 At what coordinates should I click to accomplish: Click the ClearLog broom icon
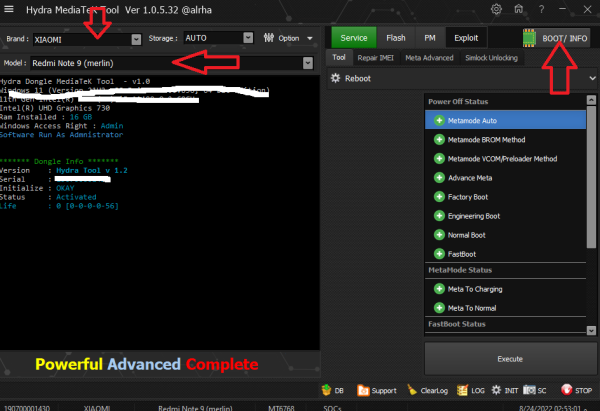pos(412,390)
